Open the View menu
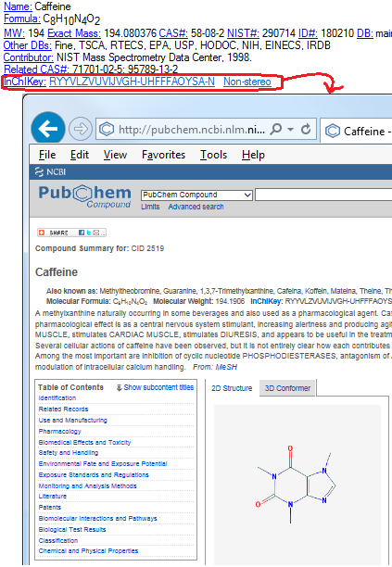This screenshot has width=392, height=567. (x=115, y=155)
